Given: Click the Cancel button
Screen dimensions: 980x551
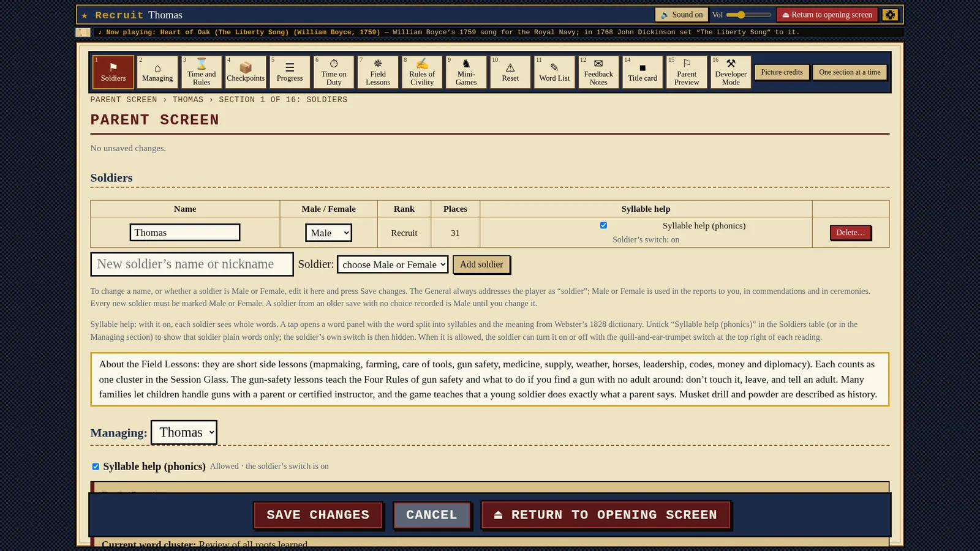Looking at the screenshot, I should pyautogui.click(x=432, y=515).
